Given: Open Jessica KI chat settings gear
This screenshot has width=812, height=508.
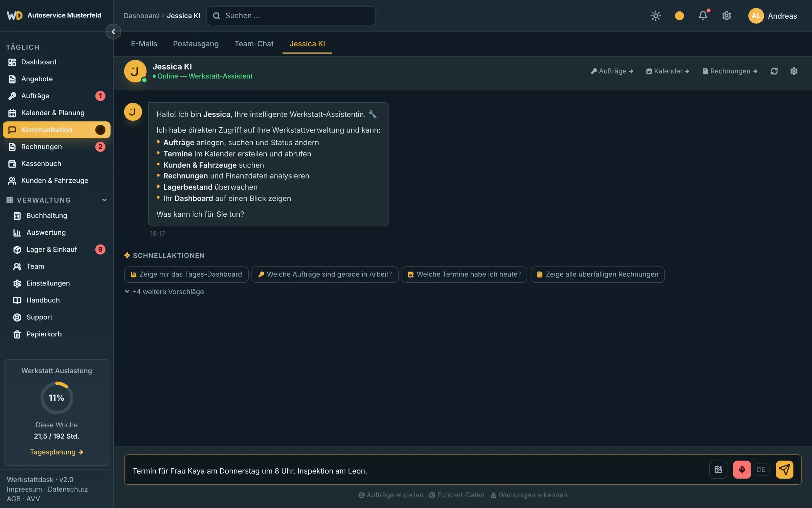Looking at the screenshot, I should click(794, 71).
